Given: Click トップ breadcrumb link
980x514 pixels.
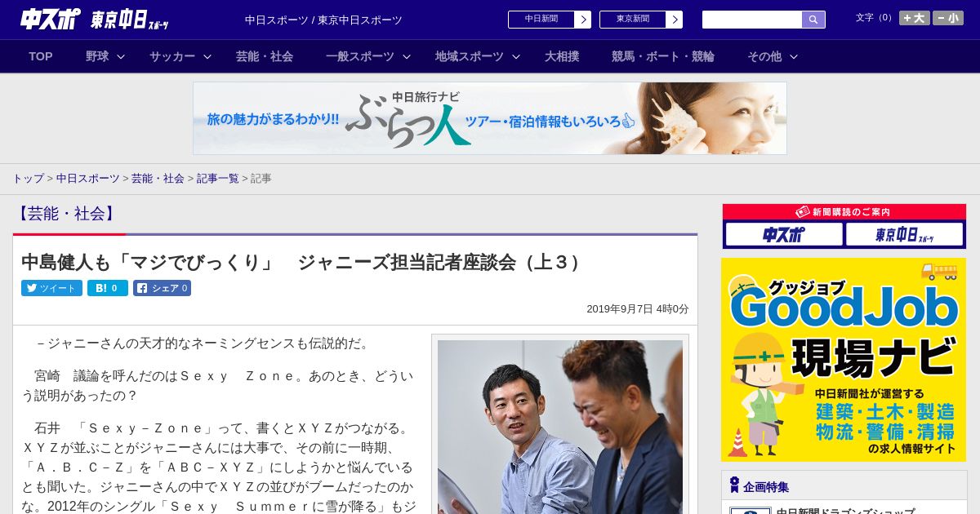Looking at the screenshot, I should (x=29, y=178).
